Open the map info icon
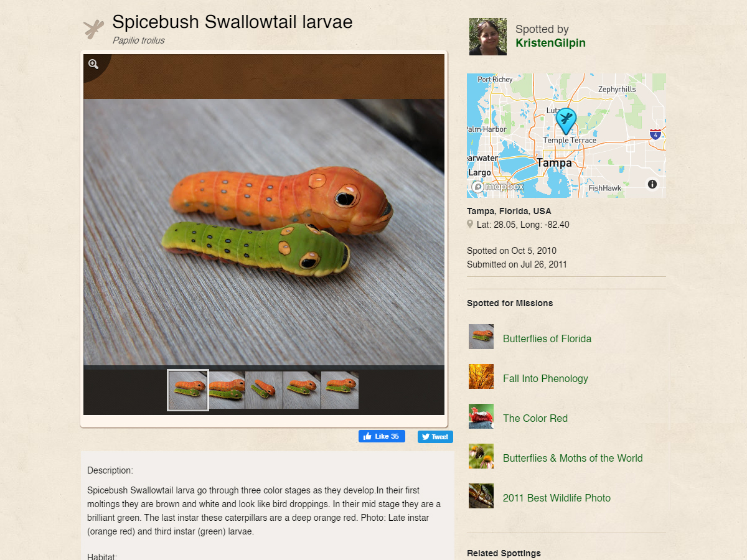 click(x=652, y=184)
